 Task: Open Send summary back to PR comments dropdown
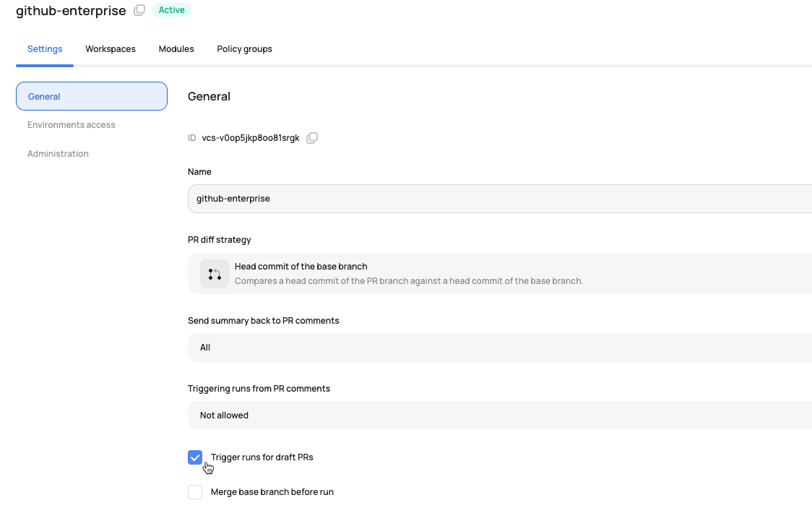[500, 348]
